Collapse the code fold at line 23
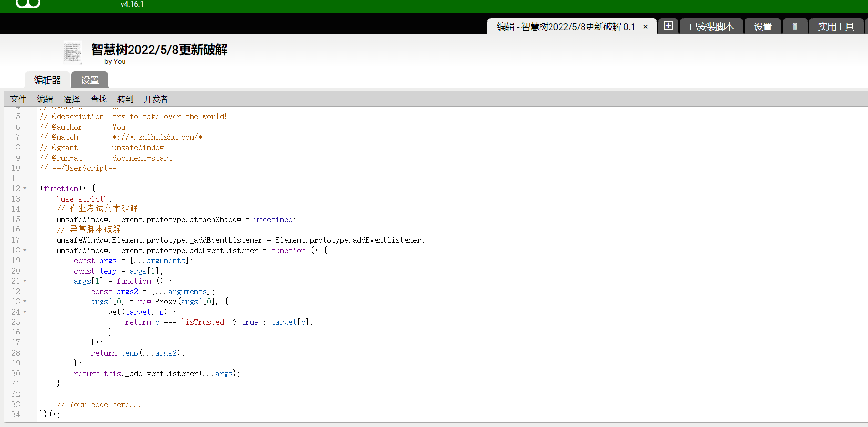 [x=25, y=302]
